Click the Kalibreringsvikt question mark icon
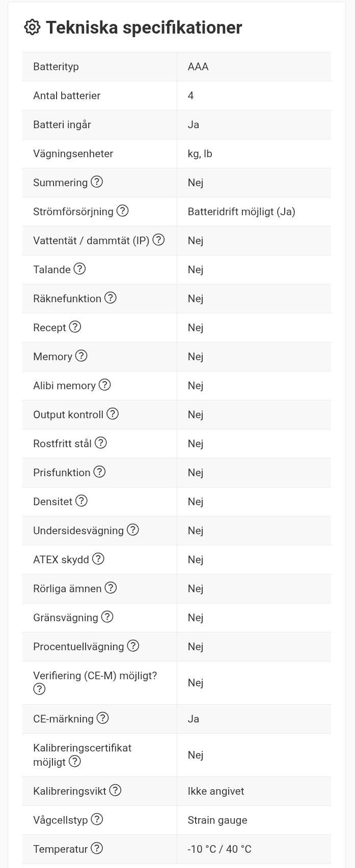Image resolution: width=355 pixels, height=868 pixels. click(x=116, y=790)
